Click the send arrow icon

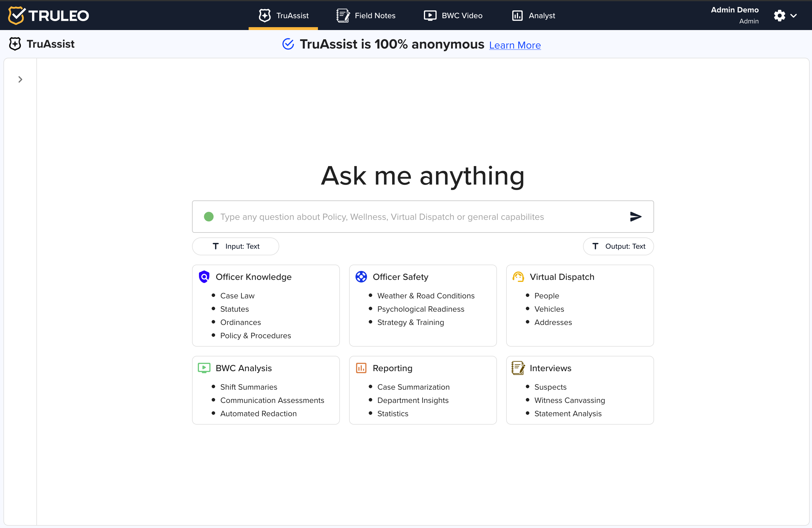pyautogui.click(x=636, y=216)
